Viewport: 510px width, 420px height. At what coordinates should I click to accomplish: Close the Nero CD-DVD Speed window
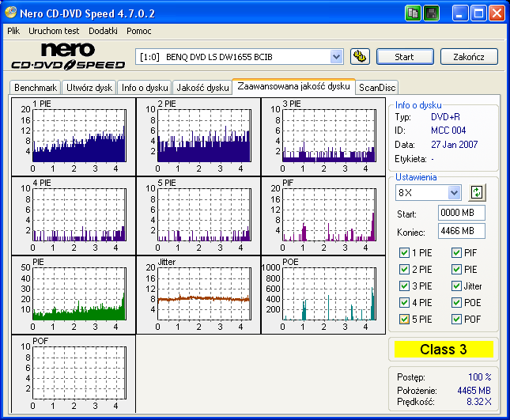(497, 13)
